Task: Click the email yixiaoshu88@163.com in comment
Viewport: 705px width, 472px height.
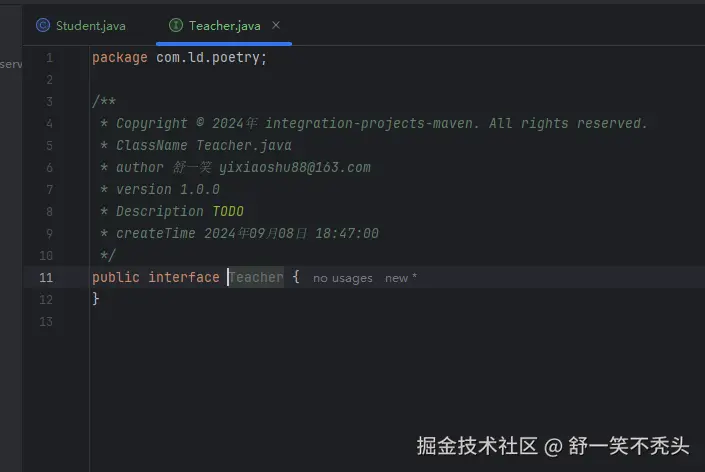Action: pos(294,168)
